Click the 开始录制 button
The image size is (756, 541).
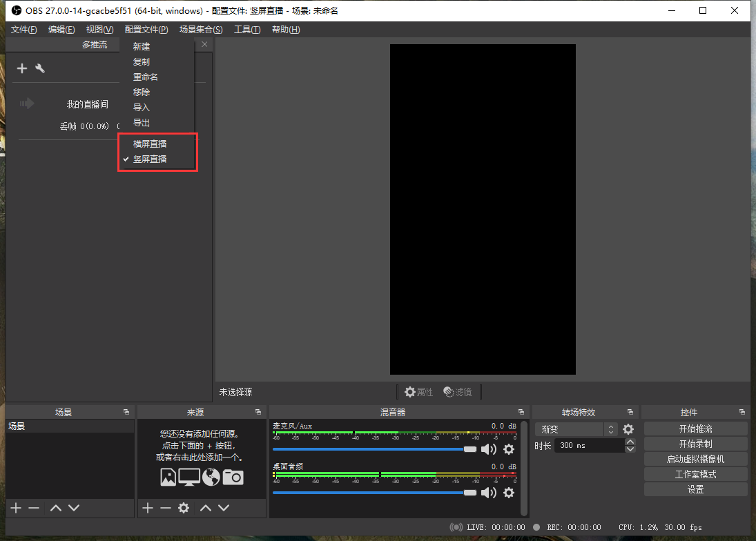695,444
